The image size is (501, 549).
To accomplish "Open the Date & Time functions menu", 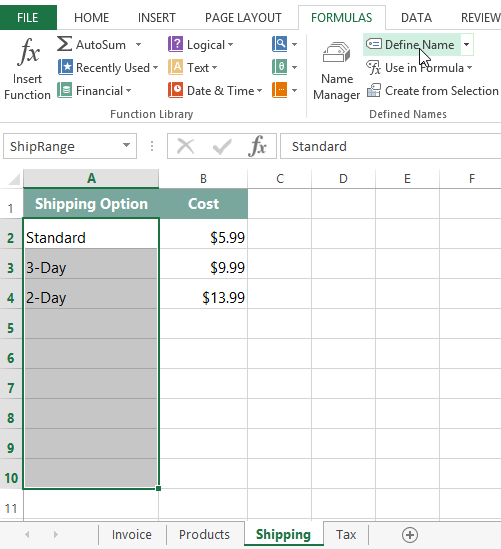I will (215, 91).
